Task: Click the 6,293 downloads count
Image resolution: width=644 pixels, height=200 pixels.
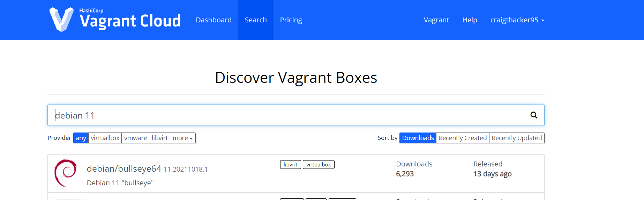Action: 405,174
